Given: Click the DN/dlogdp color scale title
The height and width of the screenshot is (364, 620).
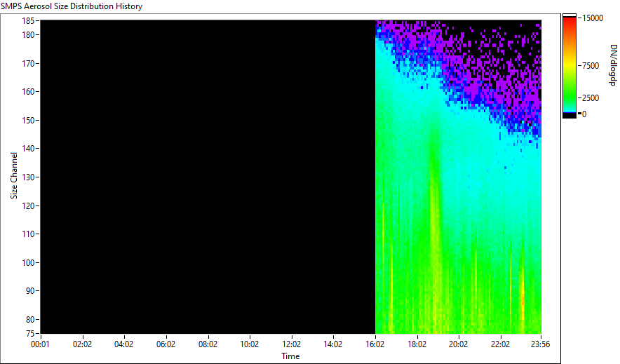Looking at the screenshot, I should pyautogui.click(x=613, y=65).
